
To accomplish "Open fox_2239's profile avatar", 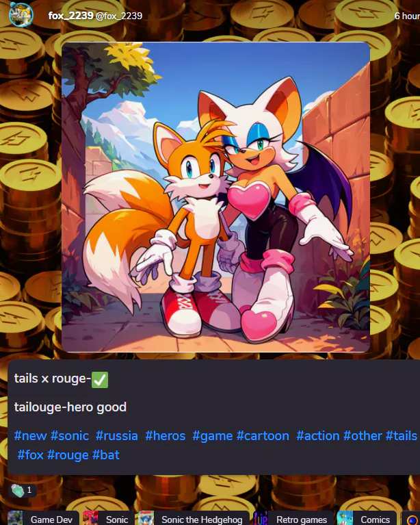I will click(21, 15).
